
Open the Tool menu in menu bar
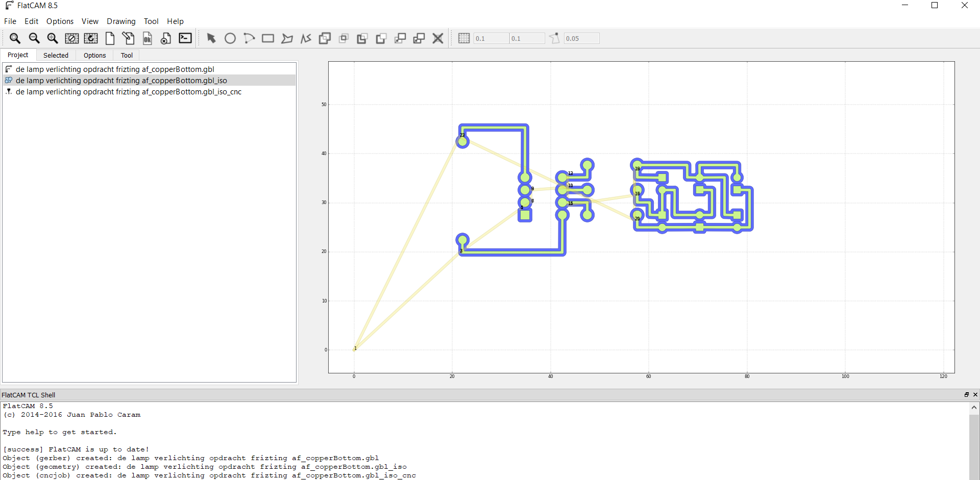[151, 21]
